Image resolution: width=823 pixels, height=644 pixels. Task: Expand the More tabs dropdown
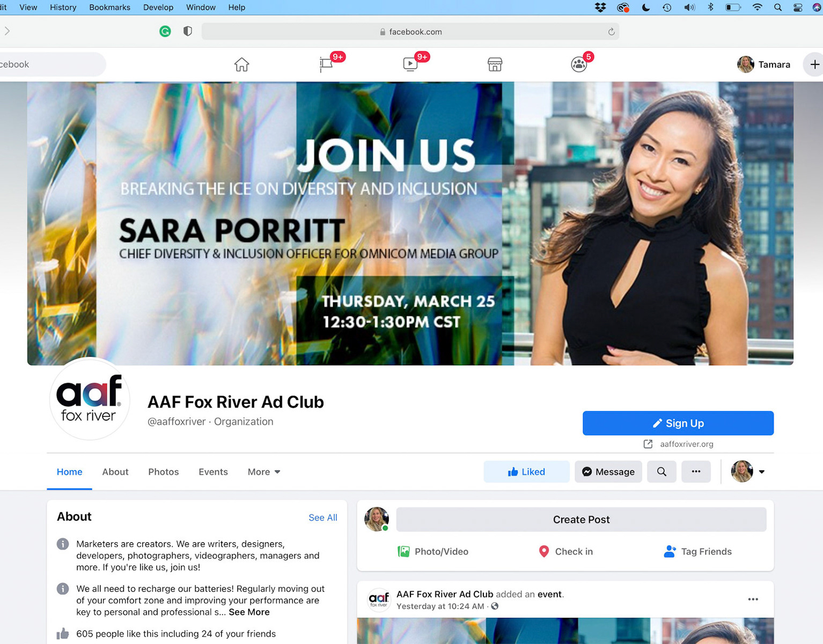263,472
